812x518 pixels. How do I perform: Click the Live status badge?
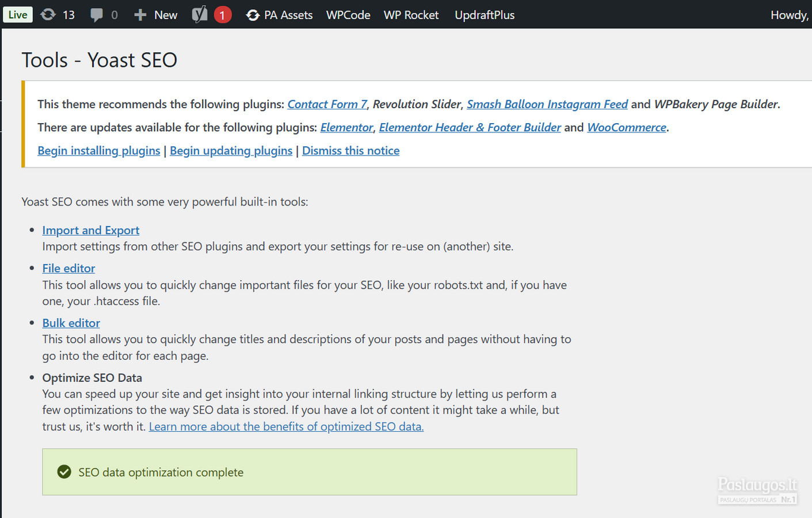click(18, 14)
